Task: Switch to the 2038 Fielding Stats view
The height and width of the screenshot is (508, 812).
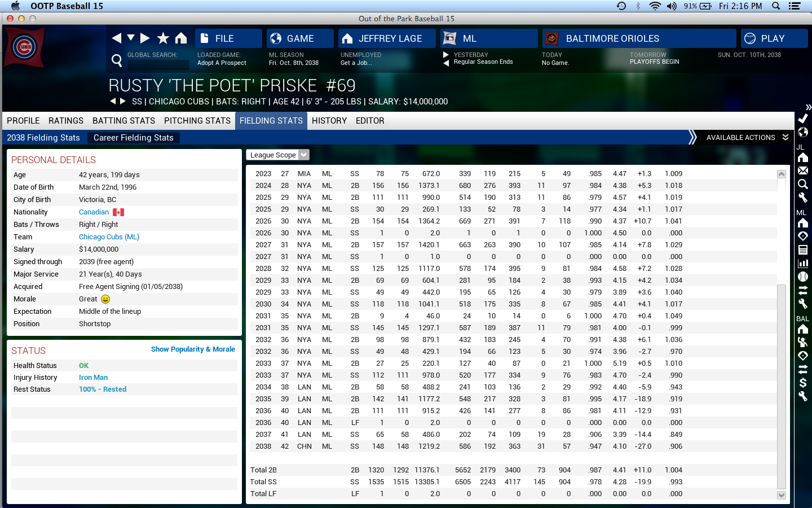Action: [x=43, y=138]
